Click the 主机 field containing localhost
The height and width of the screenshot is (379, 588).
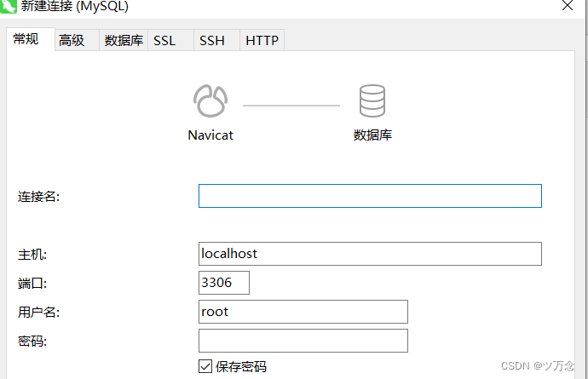(x=370, y=254)
